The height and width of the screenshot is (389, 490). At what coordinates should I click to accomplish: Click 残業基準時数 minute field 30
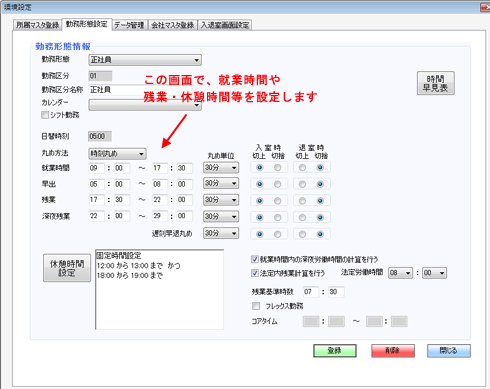coord(336,292)
